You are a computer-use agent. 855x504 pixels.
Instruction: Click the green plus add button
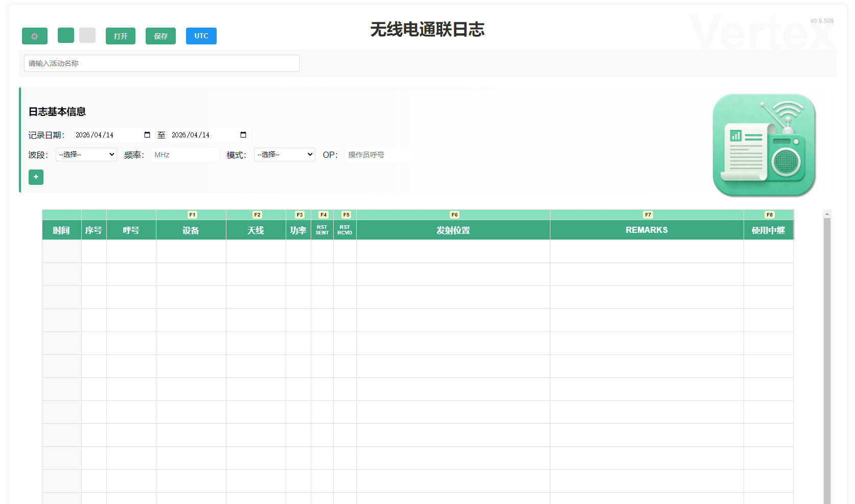point(36,177)
